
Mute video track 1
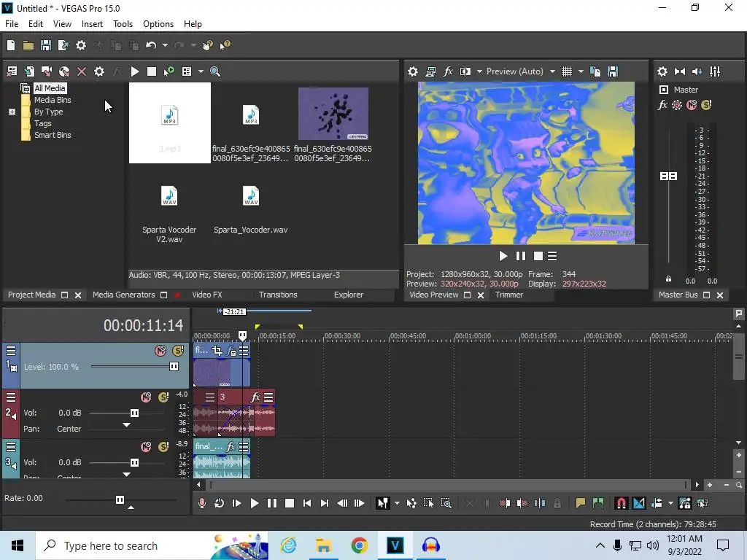(x=160, y=351)
